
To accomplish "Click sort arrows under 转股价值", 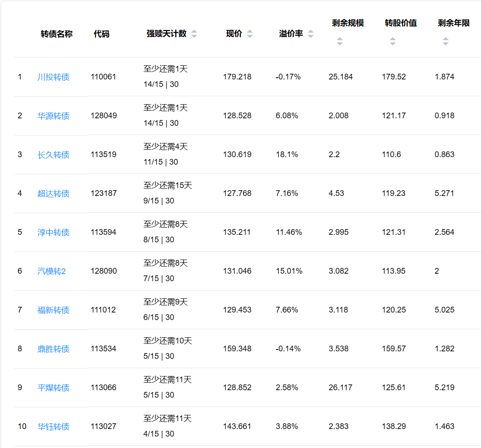I will point(392,41).
